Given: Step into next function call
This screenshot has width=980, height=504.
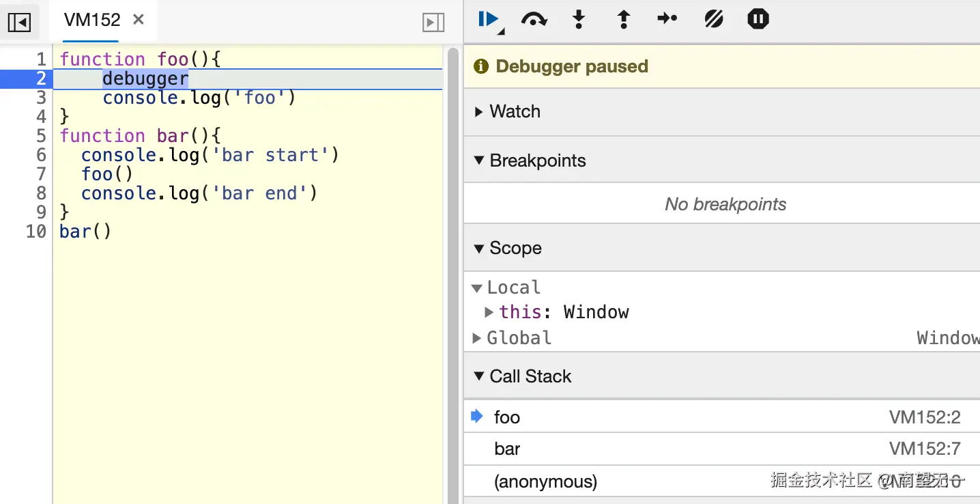Looking at the screenshot, I should click(x=579, y=19).
